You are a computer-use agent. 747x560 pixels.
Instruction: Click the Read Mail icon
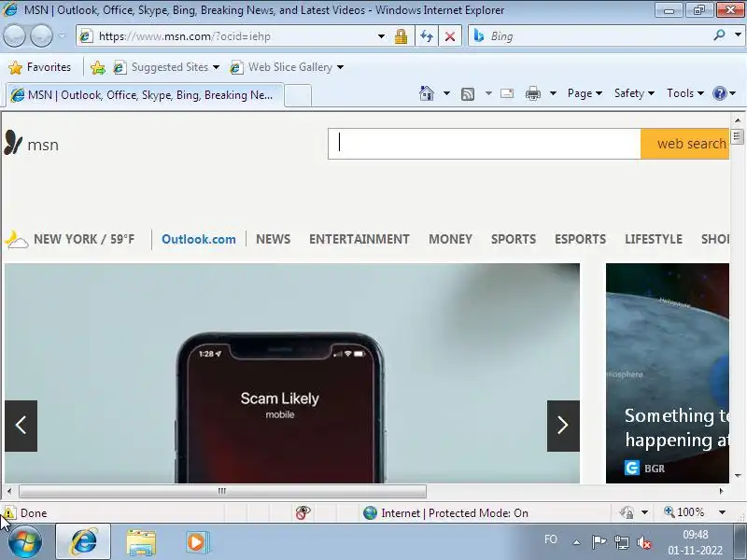pyautogui.click(x=507, y=93)
